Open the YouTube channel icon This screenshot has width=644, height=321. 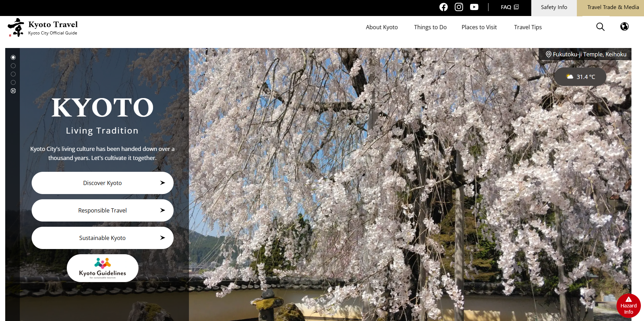(x=474, y=7)
